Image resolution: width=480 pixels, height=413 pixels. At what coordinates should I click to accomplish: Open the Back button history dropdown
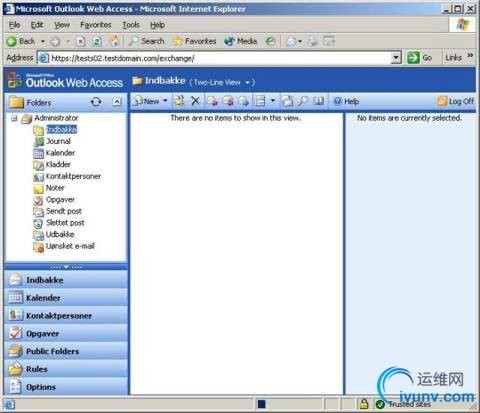coord(43,41)
